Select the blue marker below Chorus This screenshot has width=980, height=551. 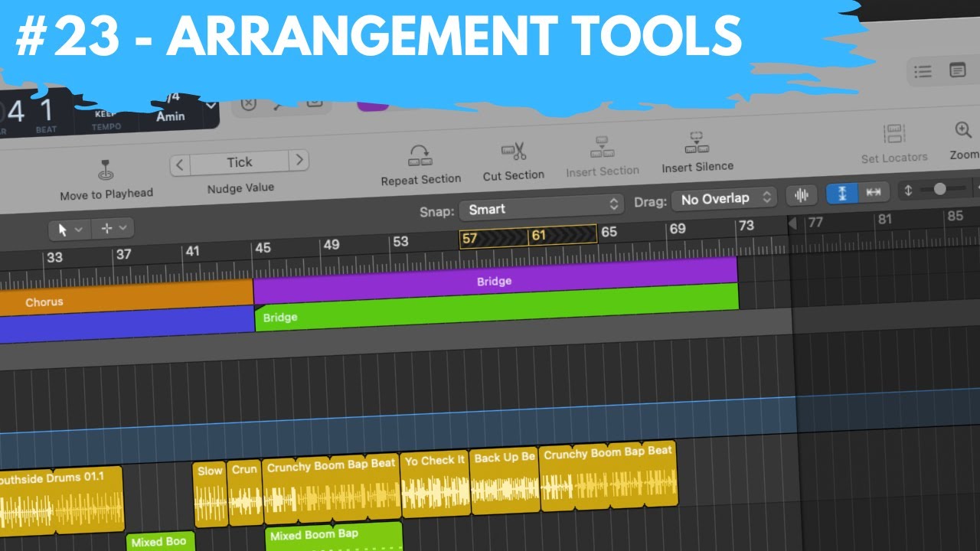[x=126, y=324]
